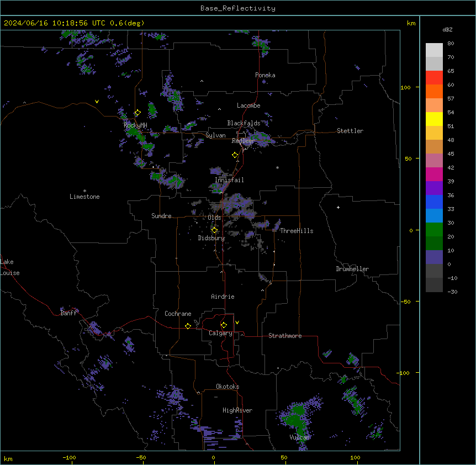Select the Stettler city label
476x465 pixels.
click(350, 131)
